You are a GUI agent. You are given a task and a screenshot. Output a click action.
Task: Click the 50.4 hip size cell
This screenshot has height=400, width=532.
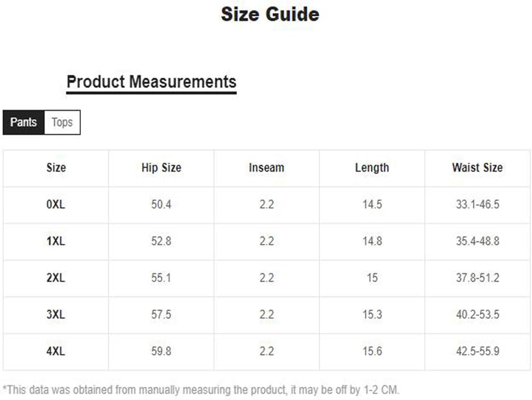pyautogui.click(x=161, y=205)
